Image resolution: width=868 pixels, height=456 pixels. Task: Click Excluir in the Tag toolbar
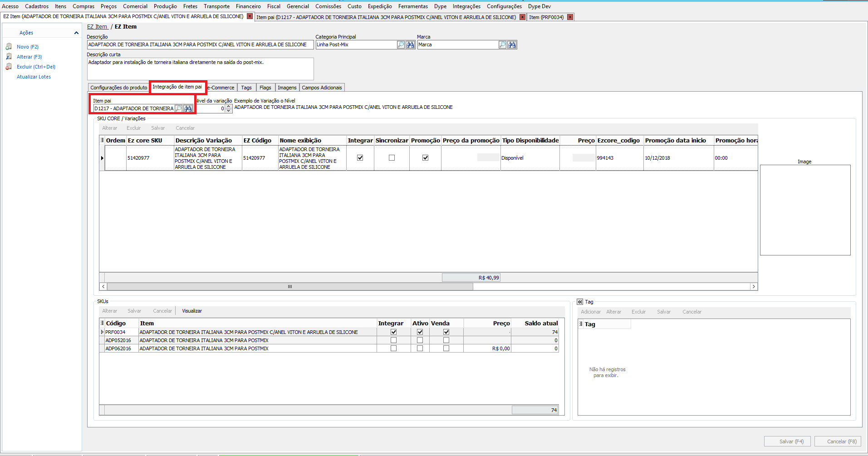pyautogui.click(x=638, y=312)
